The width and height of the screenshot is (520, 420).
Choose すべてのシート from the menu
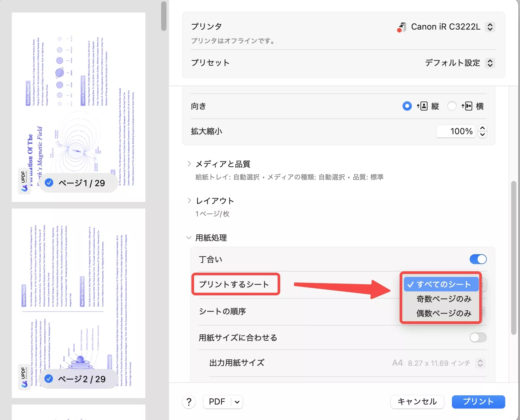click(x=441, y=284)
